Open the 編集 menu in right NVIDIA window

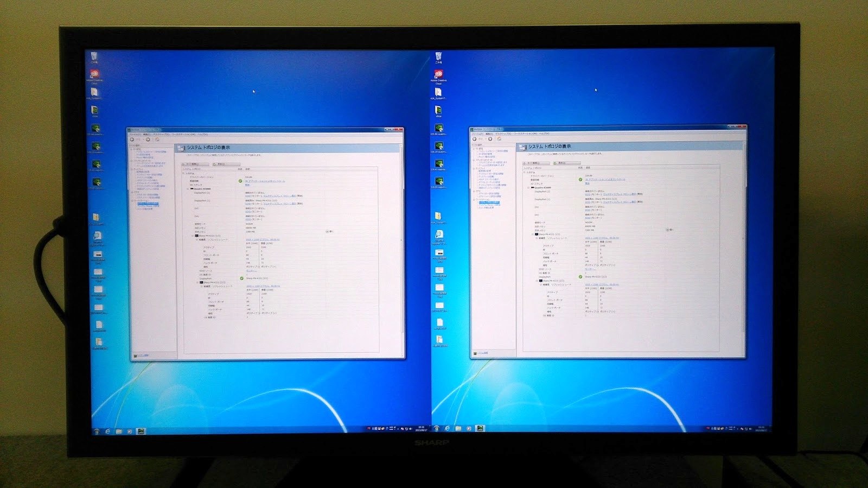(x=489, y=134)
